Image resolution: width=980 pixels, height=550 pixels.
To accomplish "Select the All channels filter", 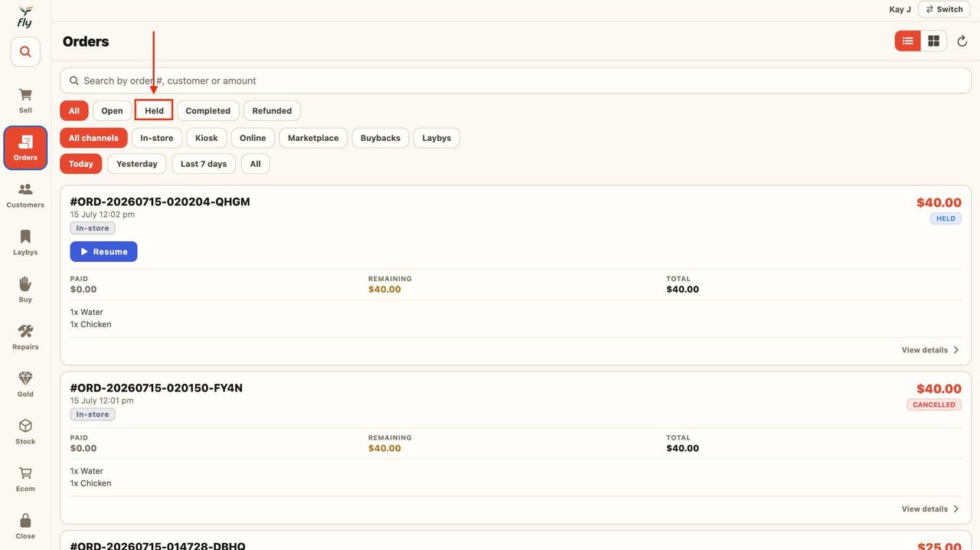I will point(93,138).
